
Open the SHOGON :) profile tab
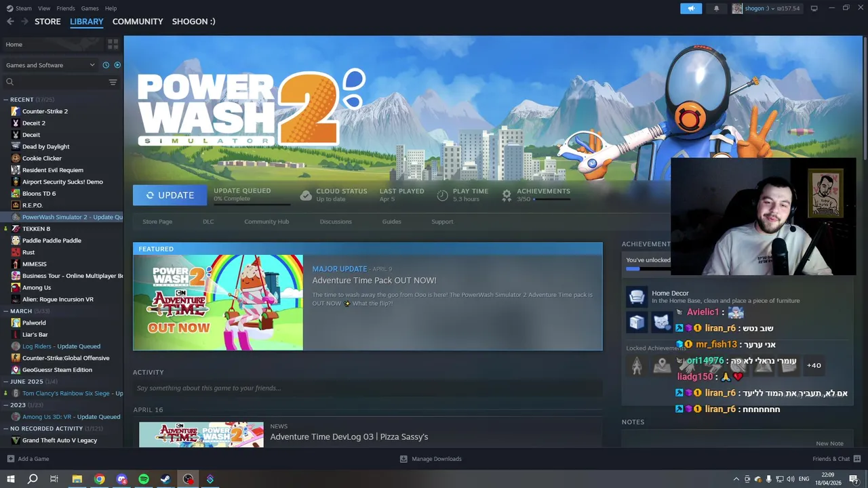tap(193, 22)
